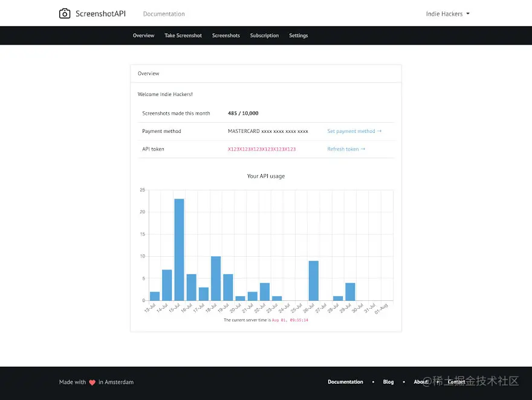This screenshot has width=532, height=400.
Task: Click the Overview panel heading
Action: click(x=148, y=74)
